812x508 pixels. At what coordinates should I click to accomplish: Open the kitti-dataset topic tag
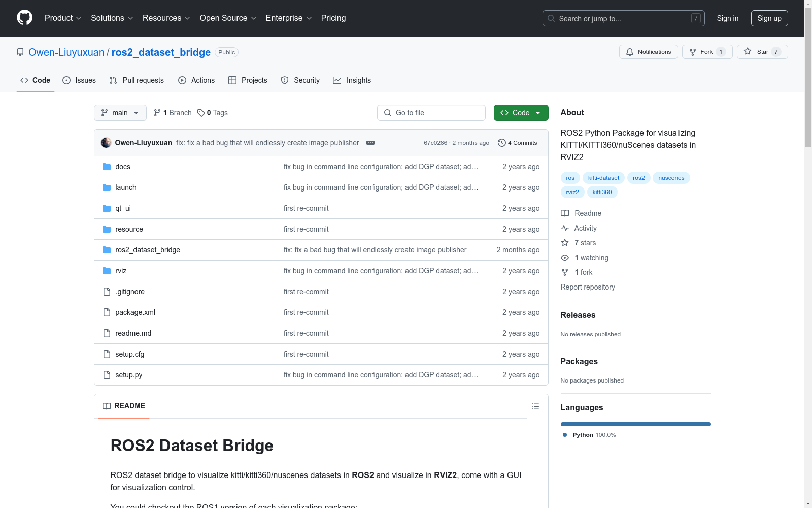pos(603,178)
